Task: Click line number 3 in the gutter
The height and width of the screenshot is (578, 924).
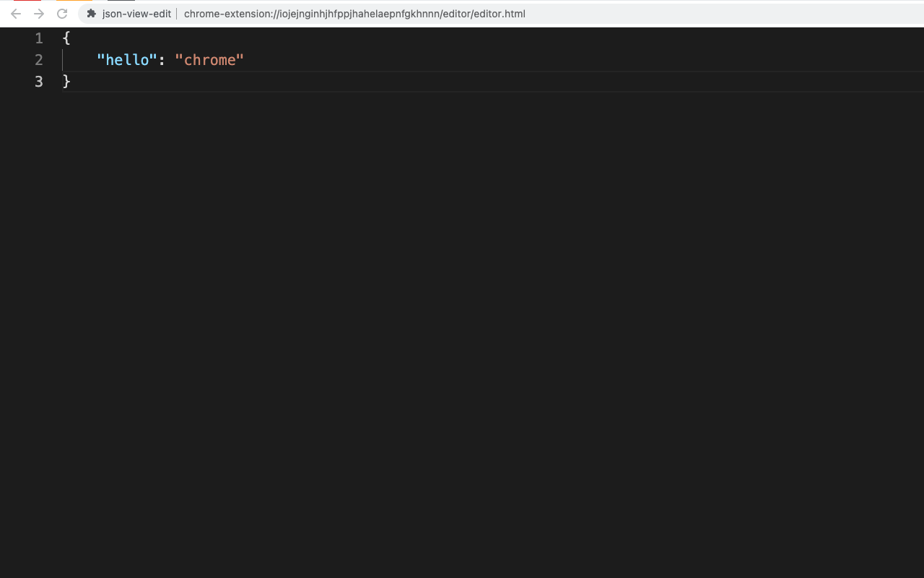Action: 39,82
